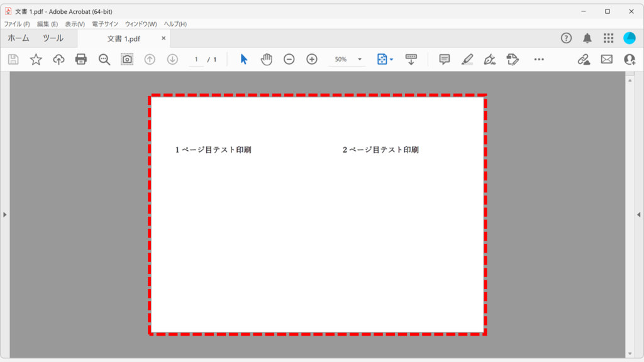Open the 表示(V) menu

(x=75, y=25)
